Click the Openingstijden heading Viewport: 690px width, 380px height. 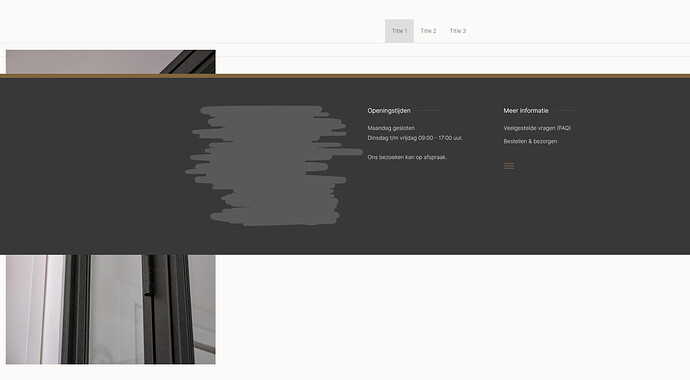click(389, 110)
